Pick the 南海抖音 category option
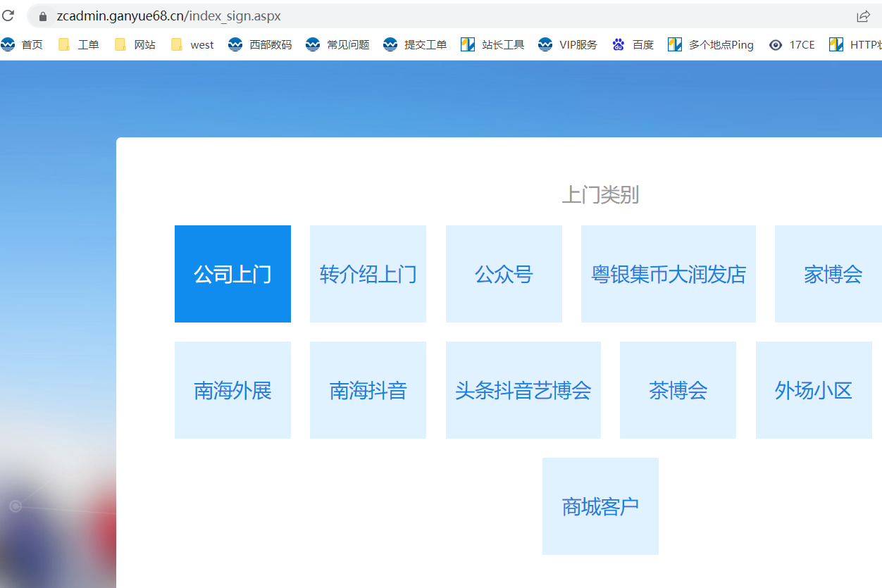Screen dimensions: 882x588 tap(368, 390)
